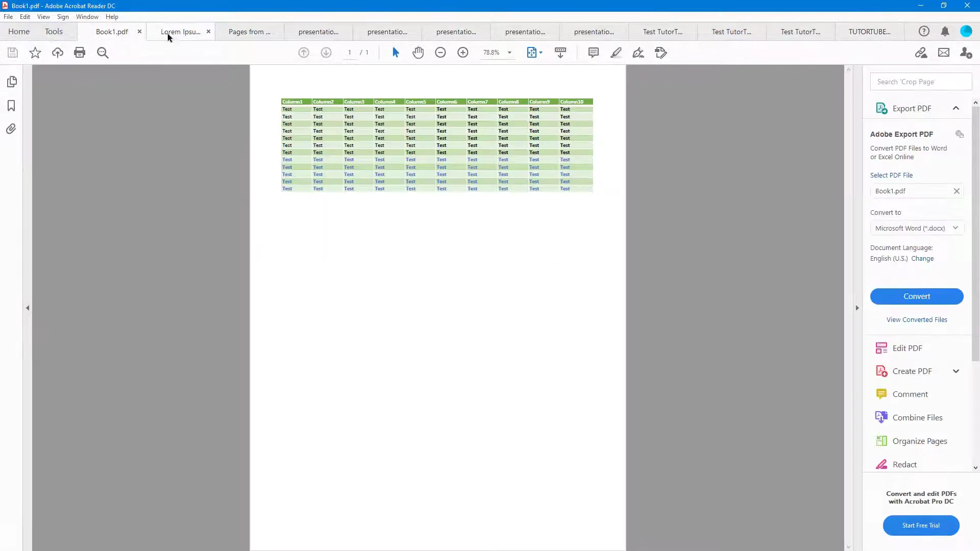Select the Highlight text tool
The width and height of the screenshot is (980, 551).
click(x=617, y=53)
